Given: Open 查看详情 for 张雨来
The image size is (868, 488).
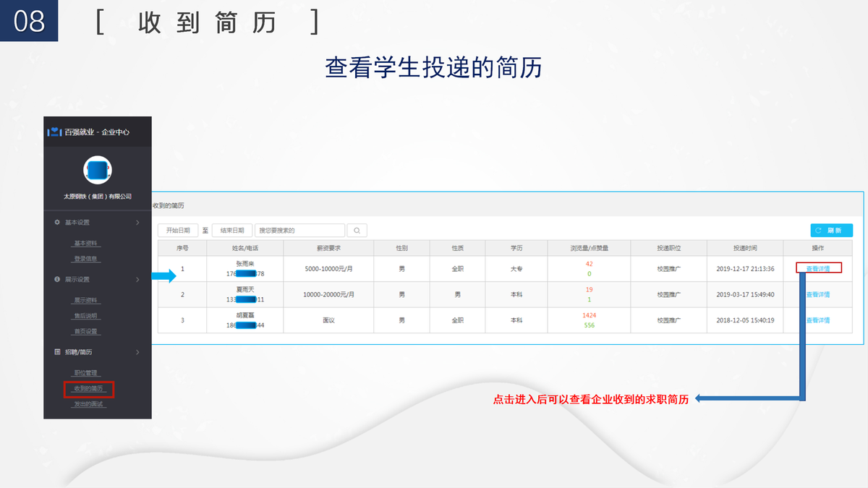Looking at the screenshot, I should [818, 268].
